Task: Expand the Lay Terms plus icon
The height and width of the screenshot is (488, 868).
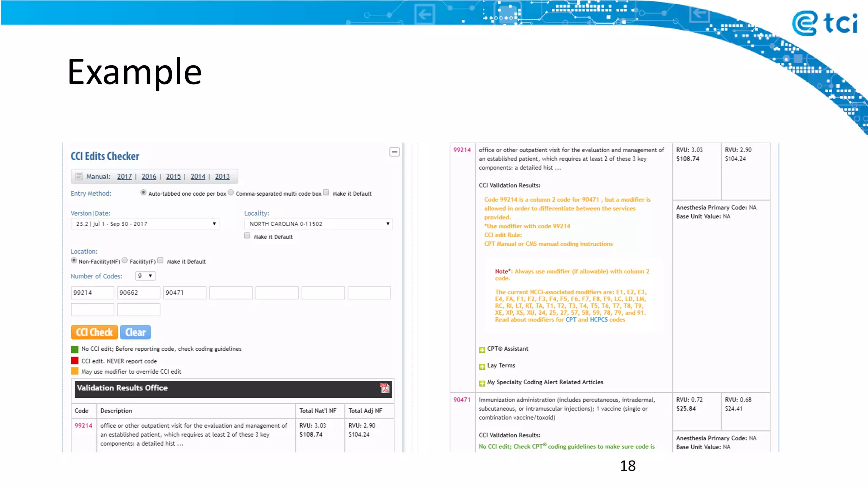Action: (482, 366)
